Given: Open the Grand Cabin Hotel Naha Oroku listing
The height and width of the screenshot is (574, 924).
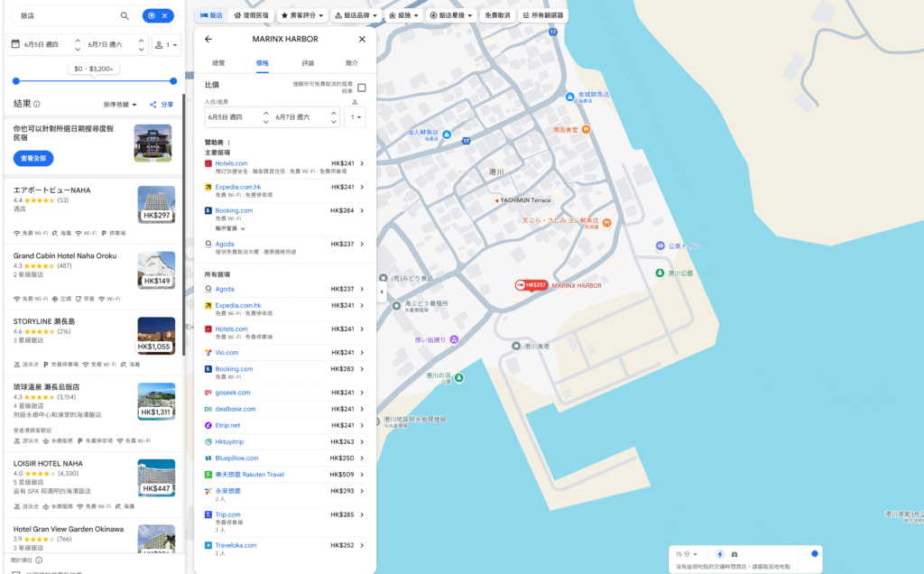Looking at the screenshot, I should 94,276.
